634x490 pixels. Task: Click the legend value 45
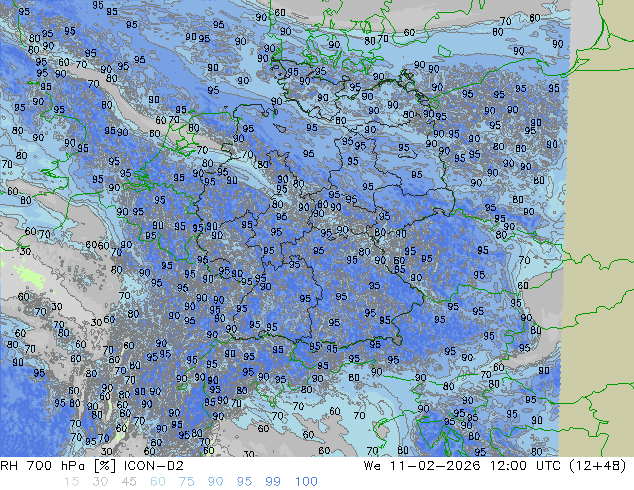coord(129,482)
